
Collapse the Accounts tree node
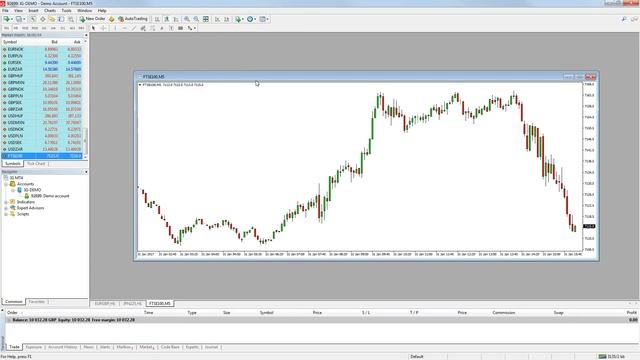pyautogui.click(x=6, y=184)
